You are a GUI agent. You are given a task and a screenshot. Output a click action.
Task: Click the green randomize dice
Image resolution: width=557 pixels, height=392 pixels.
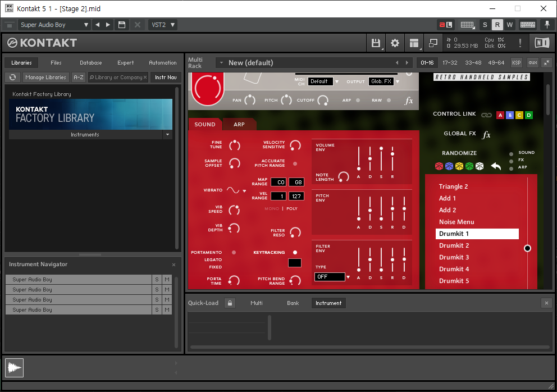[x=469, y=166]
